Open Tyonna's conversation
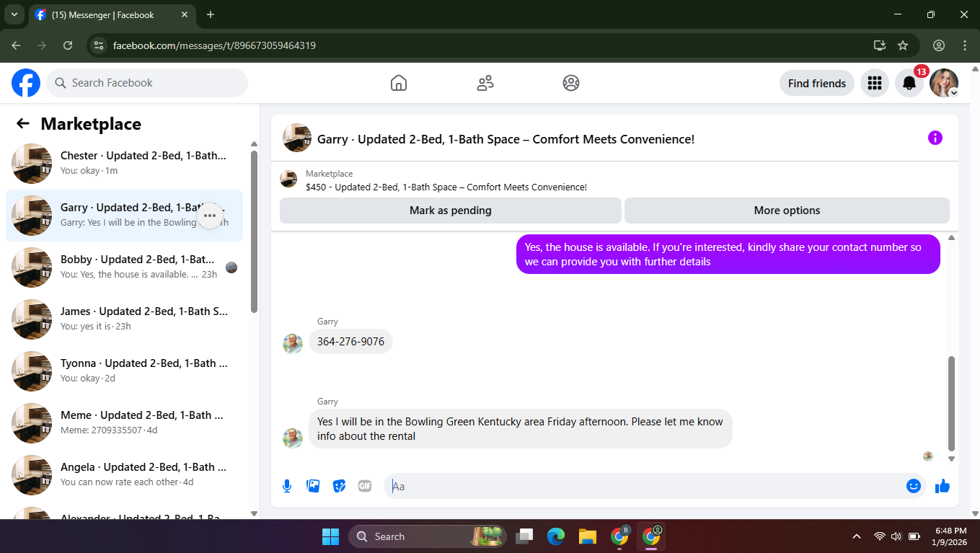Viewport: 980px width, 553px height. coord(124,371)
